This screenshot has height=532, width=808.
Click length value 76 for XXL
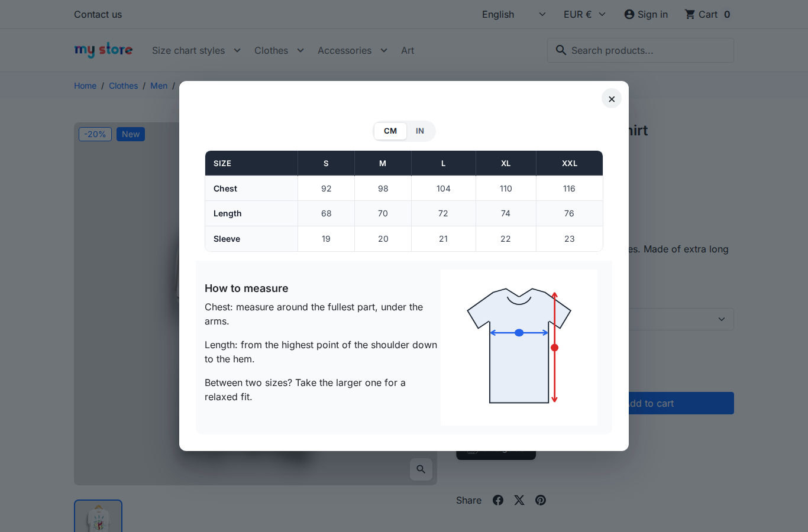(569, 213)
